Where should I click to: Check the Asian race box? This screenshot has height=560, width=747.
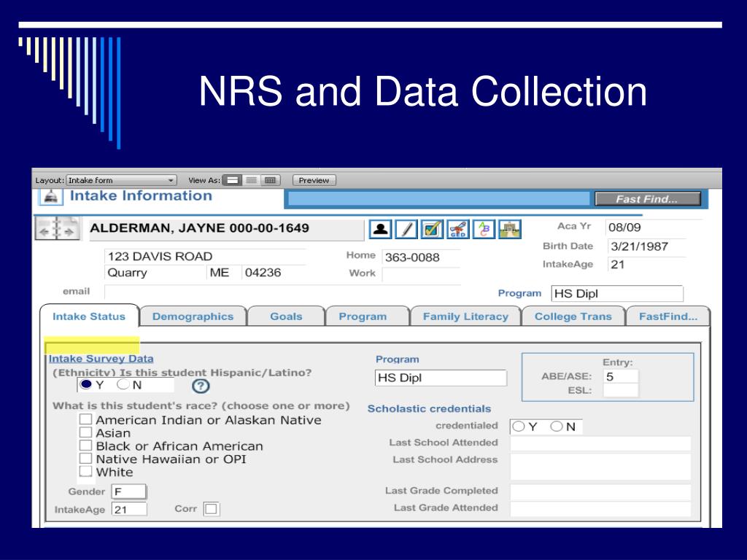85,432
